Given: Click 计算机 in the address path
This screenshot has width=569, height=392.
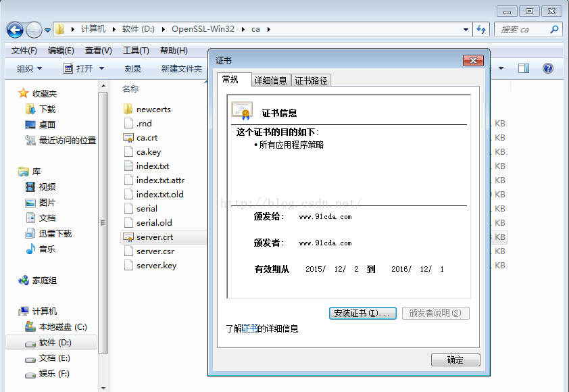Looking at the screenshot, I should (93, 29).
